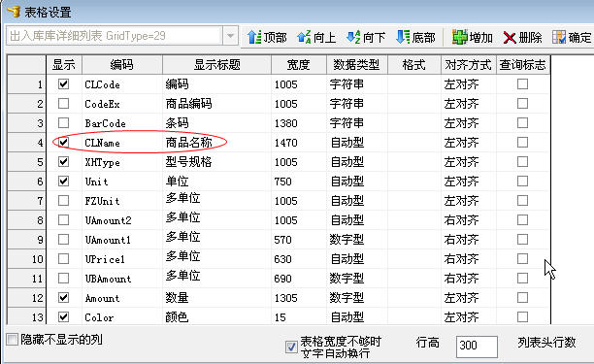The width and height of the screenshot is (594, 364).
Task: Click the 底部 move-to-bottom toolbar button
Action: point(415,37)
